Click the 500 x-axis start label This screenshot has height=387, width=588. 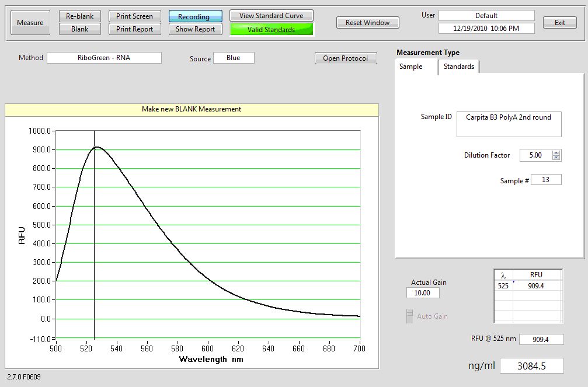55,348
